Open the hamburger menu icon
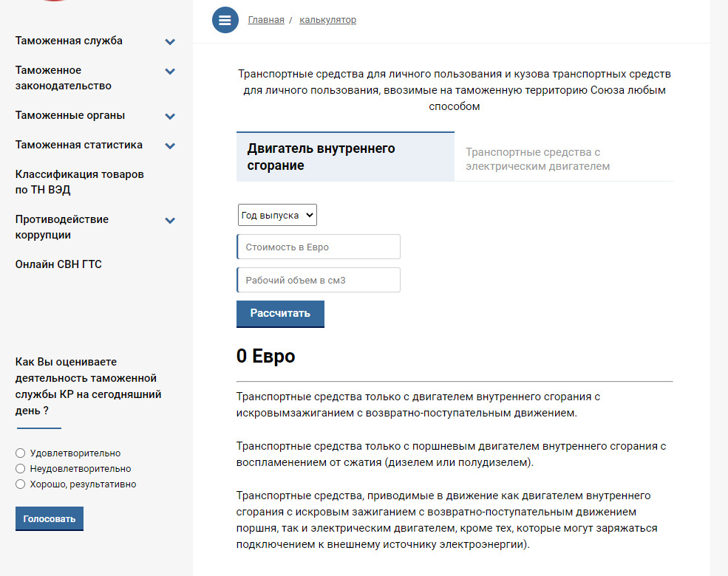The width and height of the screenshot is (728, 576). pos(225,20)
